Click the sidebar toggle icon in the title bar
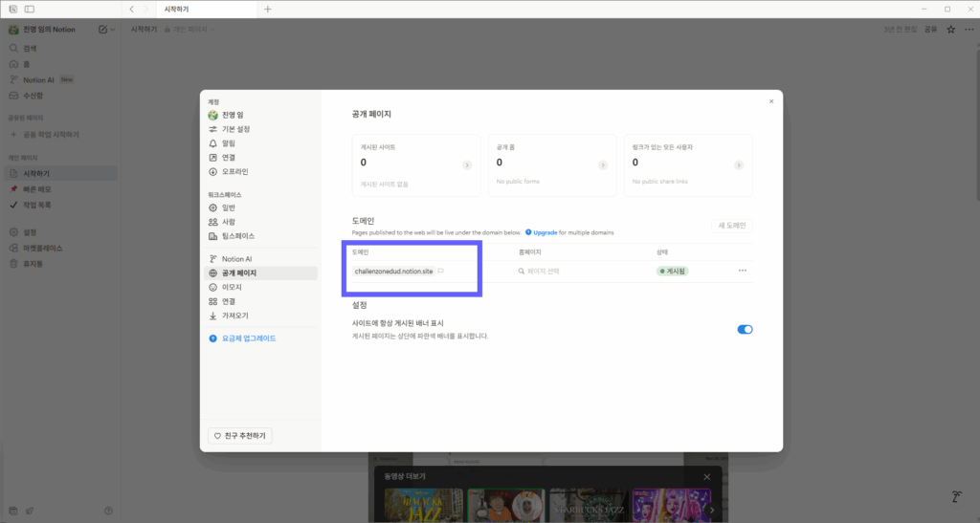 pos(30,10)
